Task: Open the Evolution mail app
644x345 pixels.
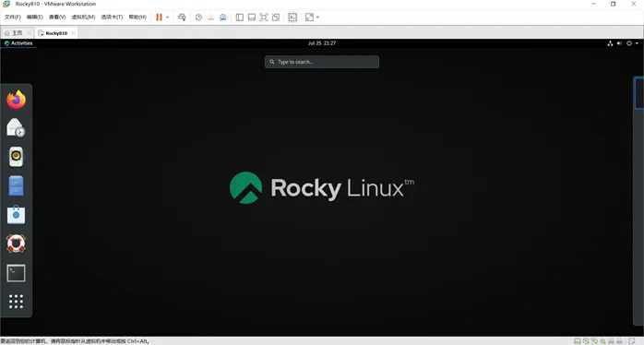Action: click(x=16, y=127)
